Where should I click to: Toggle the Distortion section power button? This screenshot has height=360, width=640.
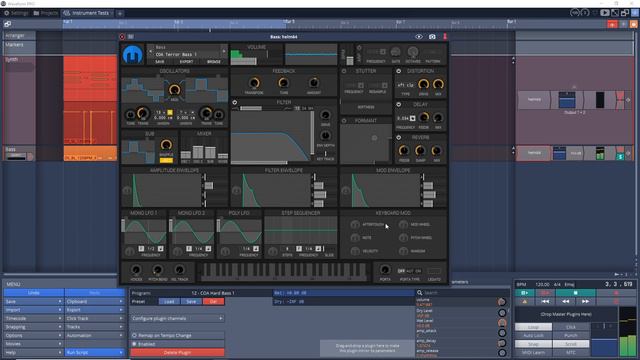point(398,71)
